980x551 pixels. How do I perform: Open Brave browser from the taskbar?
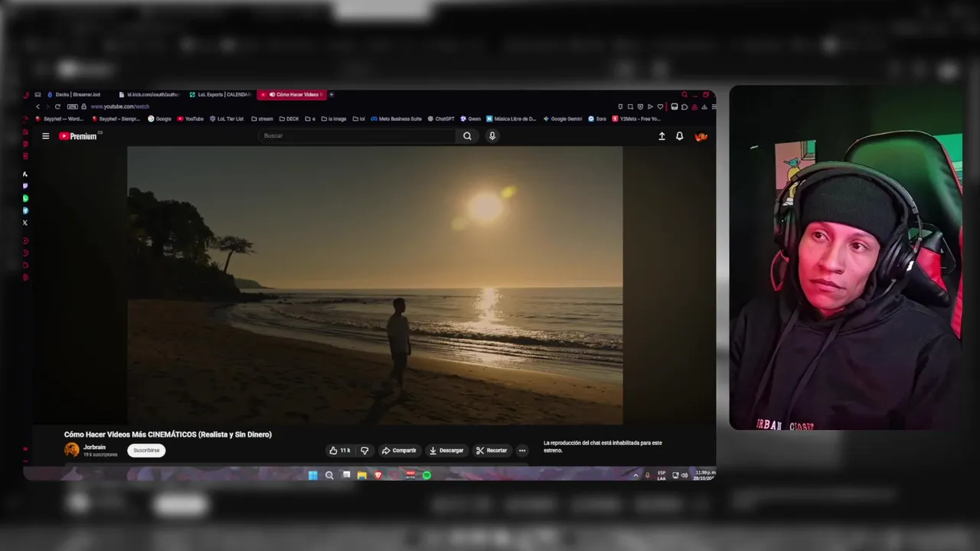378,475
